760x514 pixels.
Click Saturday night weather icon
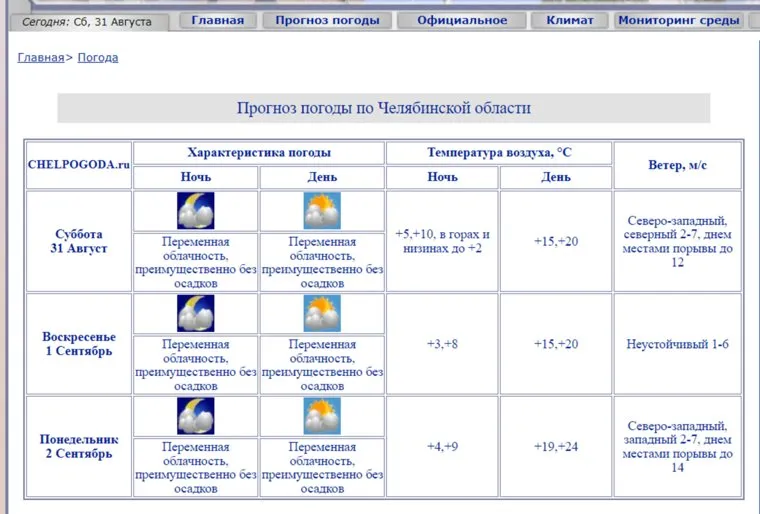point(196,211)
